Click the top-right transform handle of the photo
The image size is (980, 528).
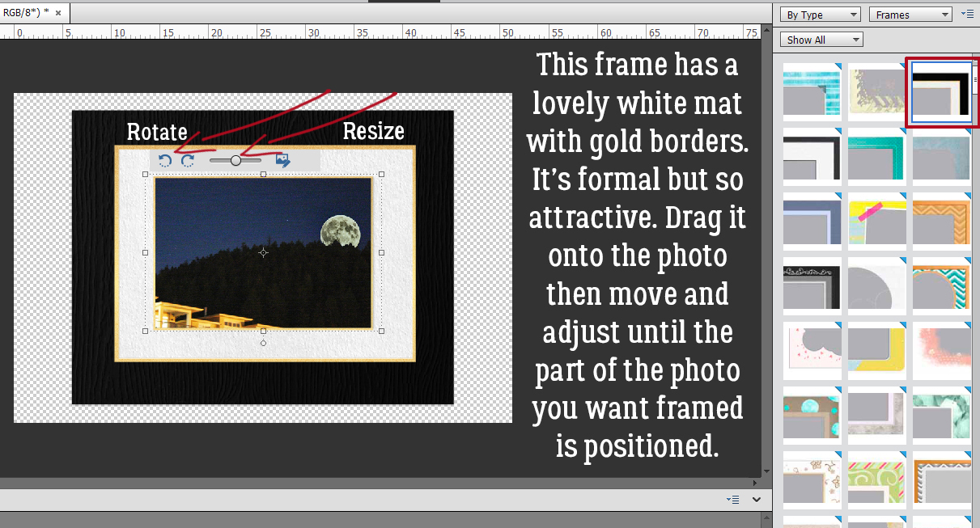pos(381,174)
